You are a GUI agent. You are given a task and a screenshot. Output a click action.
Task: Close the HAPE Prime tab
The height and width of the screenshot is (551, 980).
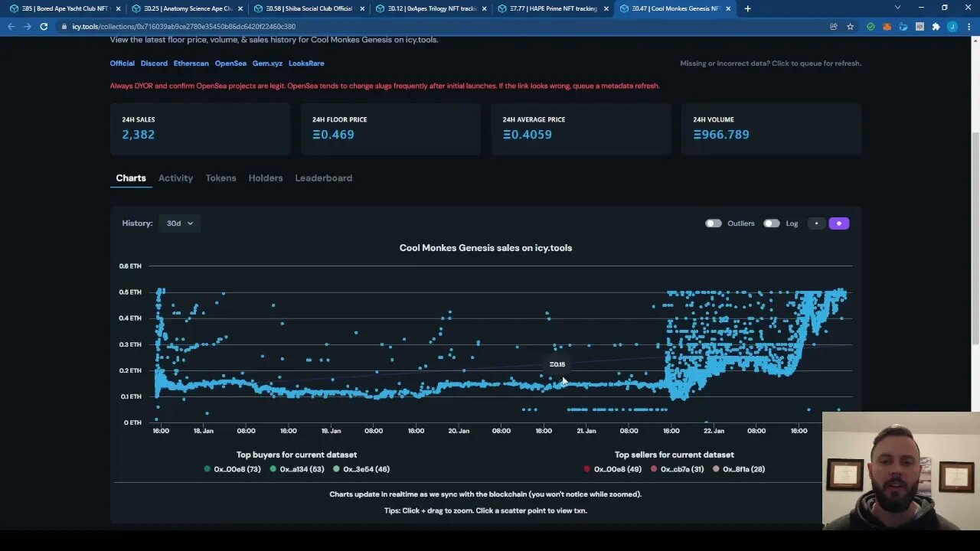tap(606, 8)
